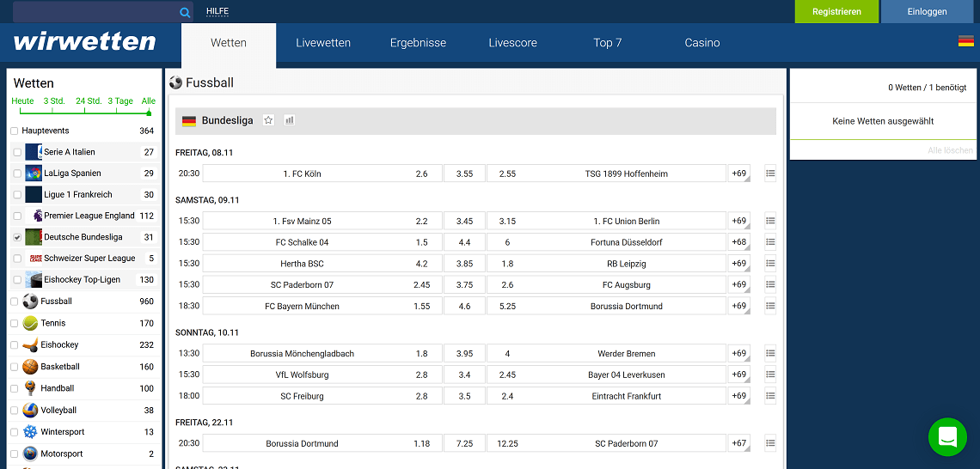Click the Registrieren button
Image resolution: width=980 pixels, height=469 pixels.
(x=836, y=12)
